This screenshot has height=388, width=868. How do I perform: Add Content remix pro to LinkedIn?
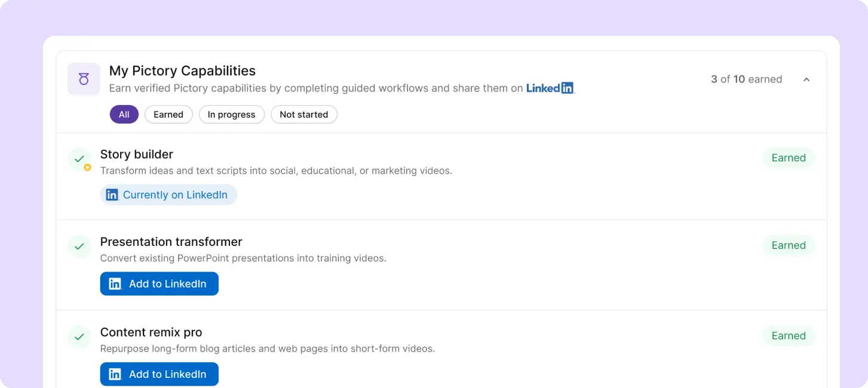[159, 374]
